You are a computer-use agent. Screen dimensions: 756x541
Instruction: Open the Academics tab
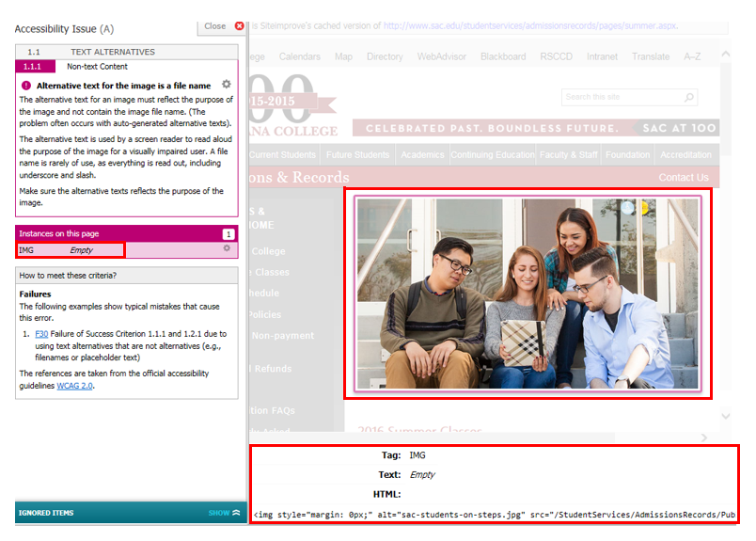pos(422,154)
